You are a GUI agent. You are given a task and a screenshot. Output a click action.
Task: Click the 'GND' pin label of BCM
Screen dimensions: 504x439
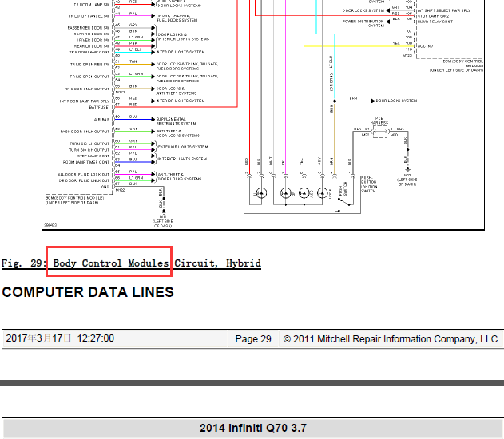pos(105,187)
